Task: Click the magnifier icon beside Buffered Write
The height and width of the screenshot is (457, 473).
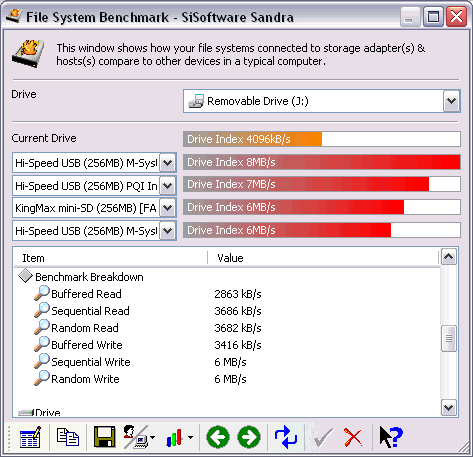Action: point(42,344)
